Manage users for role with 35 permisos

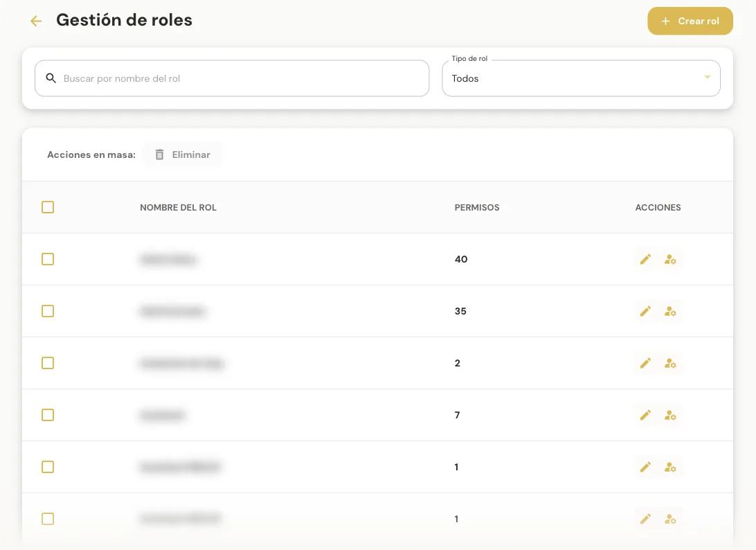[x=670, y=311]
